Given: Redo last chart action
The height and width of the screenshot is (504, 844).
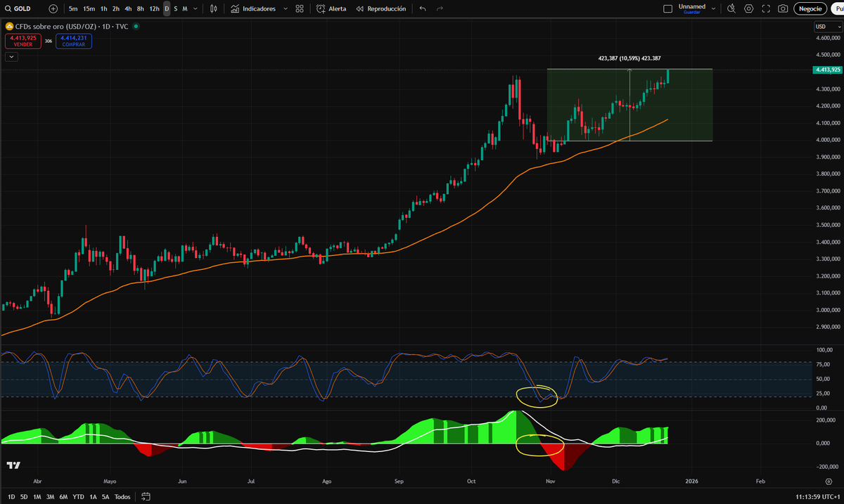Looking at the screenshot, I should coord(440,8).
